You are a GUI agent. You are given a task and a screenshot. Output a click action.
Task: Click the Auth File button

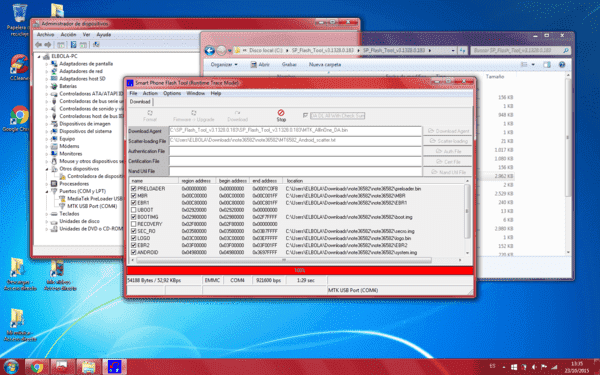pos(448,152)
